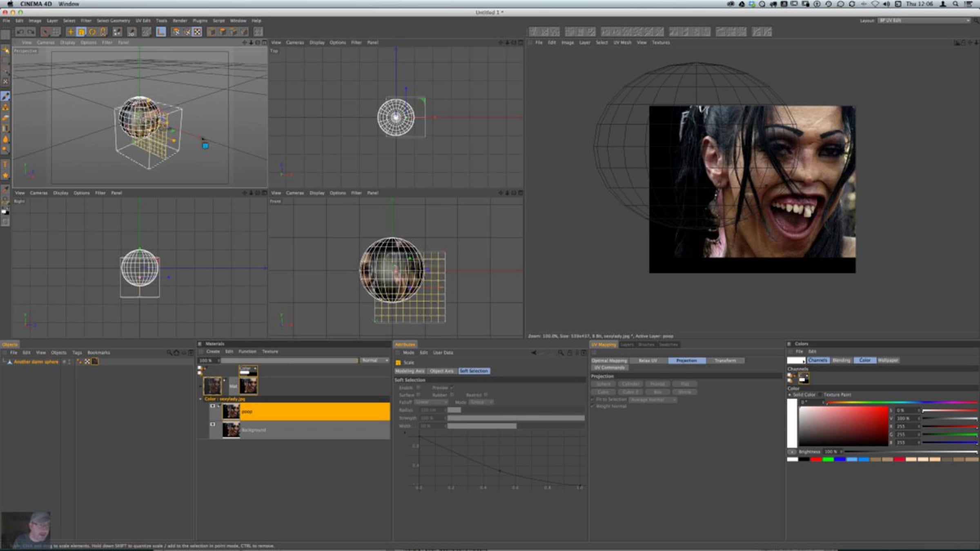Viewport: 980px width, 551px height.
Task: Click the star shape tool in left palette
Action: pyautogui.click(x=5, y=176)
